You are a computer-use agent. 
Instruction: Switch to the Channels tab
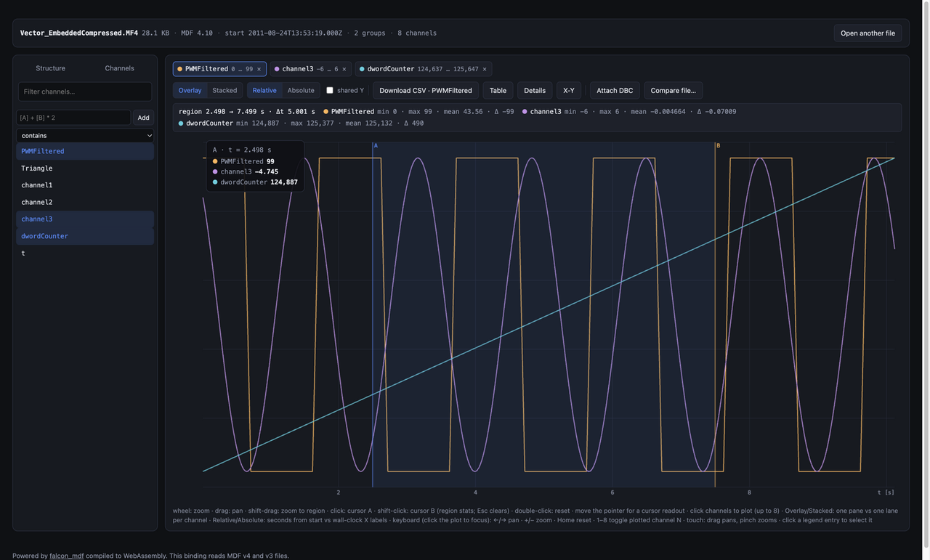[119, 68]
